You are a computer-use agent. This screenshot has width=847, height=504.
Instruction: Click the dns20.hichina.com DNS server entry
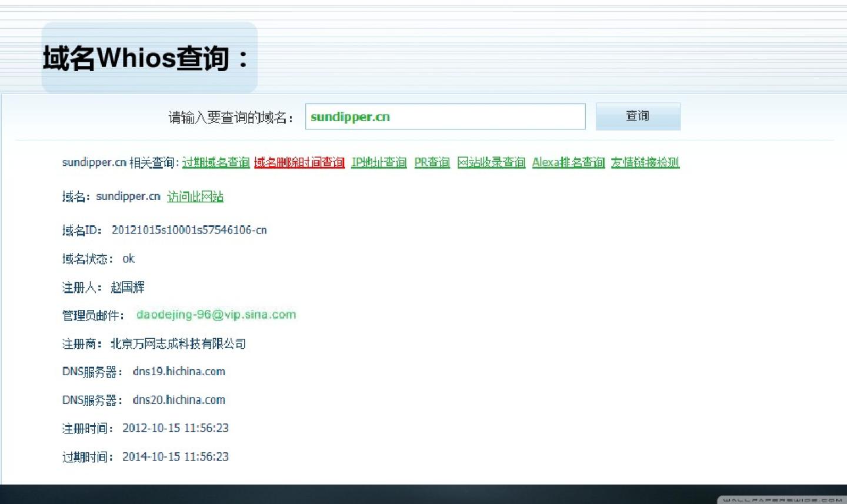point(179,400)
